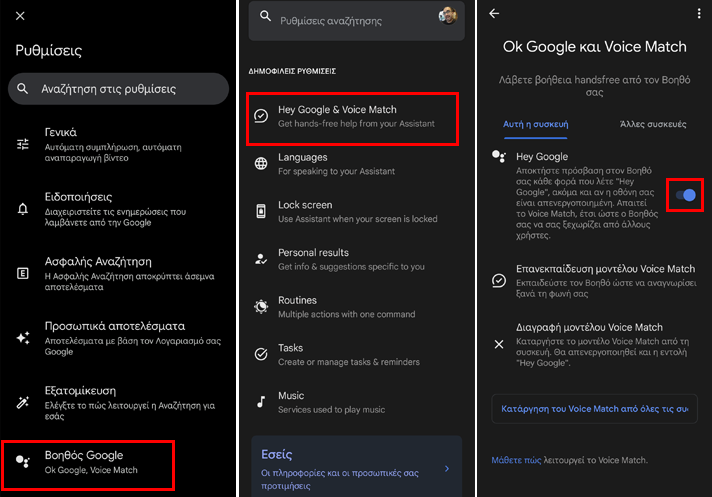Click the Hey Google assistant dots icon
The height and width of the screenshot is (497, 712).
[x=499, y=156]
